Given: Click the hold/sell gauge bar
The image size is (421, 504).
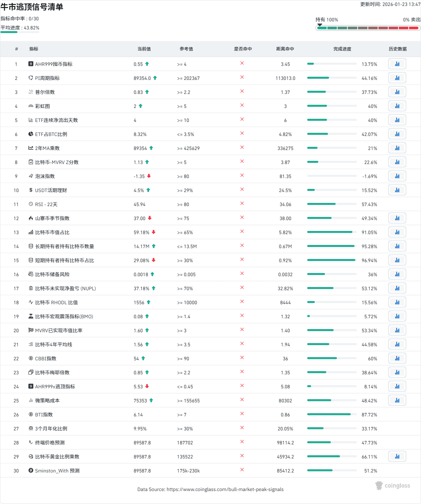Looking at the screenshot, I should [368, 28].
